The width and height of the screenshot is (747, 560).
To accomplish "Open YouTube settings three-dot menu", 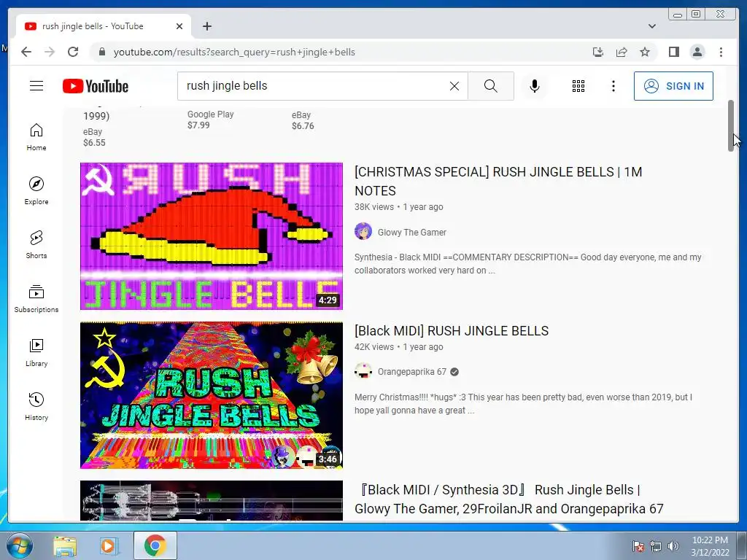I will tap(614, 86).
